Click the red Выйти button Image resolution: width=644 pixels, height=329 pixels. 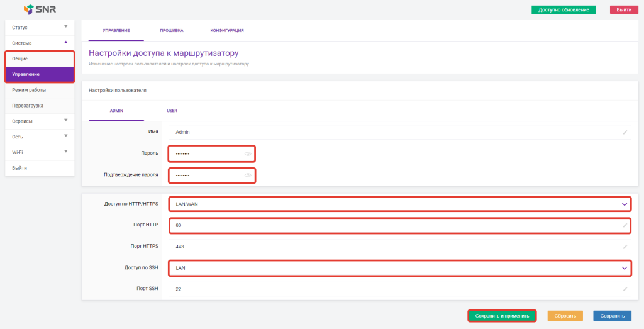tap(624, 9)
